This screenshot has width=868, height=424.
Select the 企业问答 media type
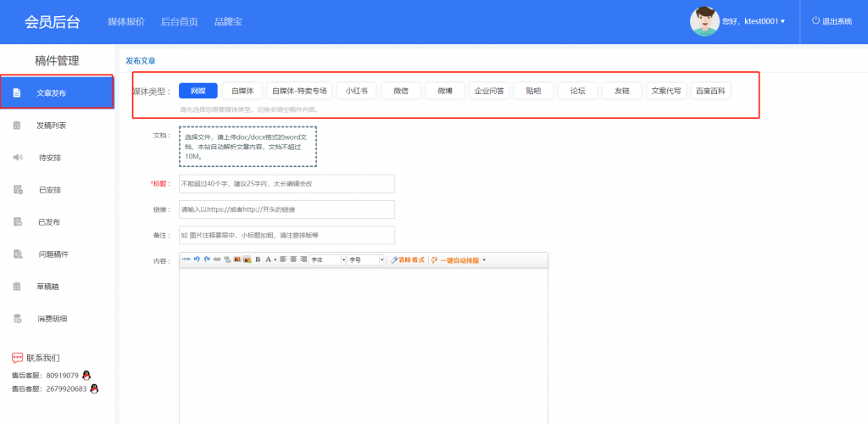coord(489,91)
